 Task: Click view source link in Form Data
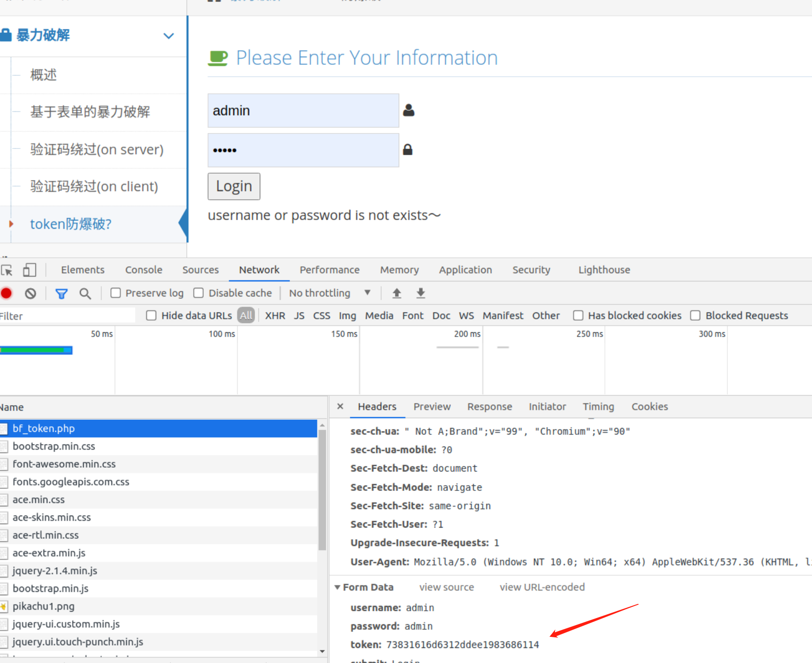447,587
